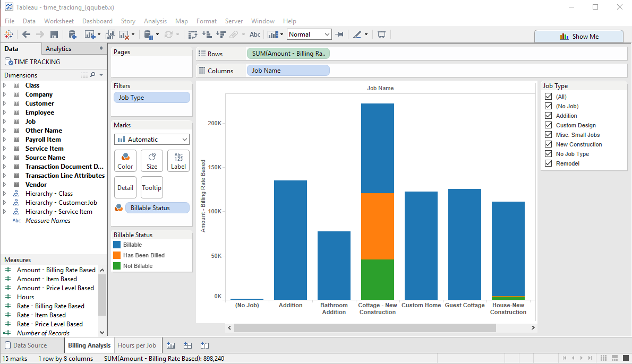Image resolution: width=632 pixels, height=364 pixels.
Task: Click the Presentation mode icon
Action: [x=381, y=34]
